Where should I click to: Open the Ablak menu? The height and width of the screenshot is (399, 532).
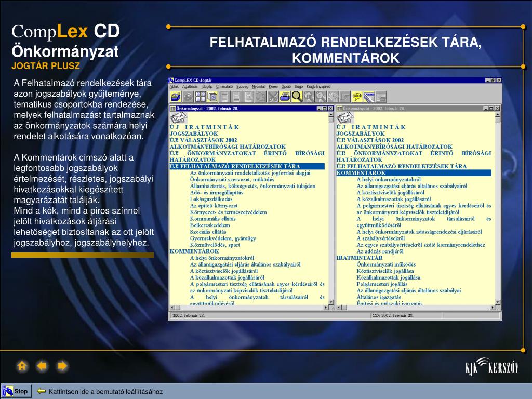[174, 87]
